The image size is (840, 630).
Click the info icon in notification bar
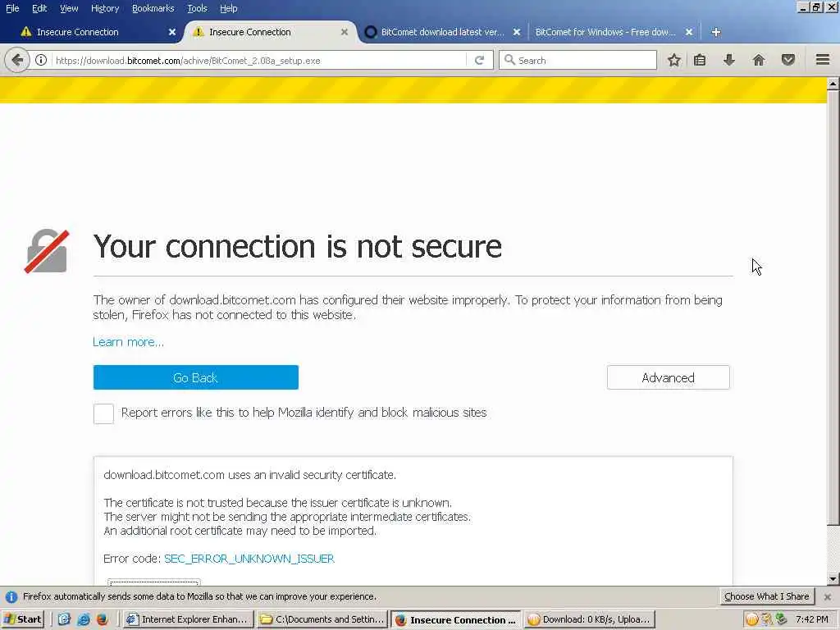(11, 597)
